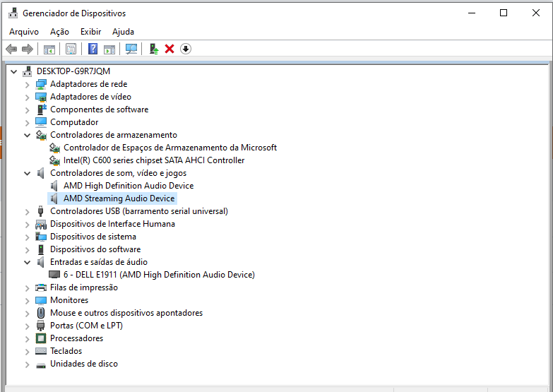Open the Ajuda menu
The height and width of the screenshot is (392, 553).
(123, 32)
